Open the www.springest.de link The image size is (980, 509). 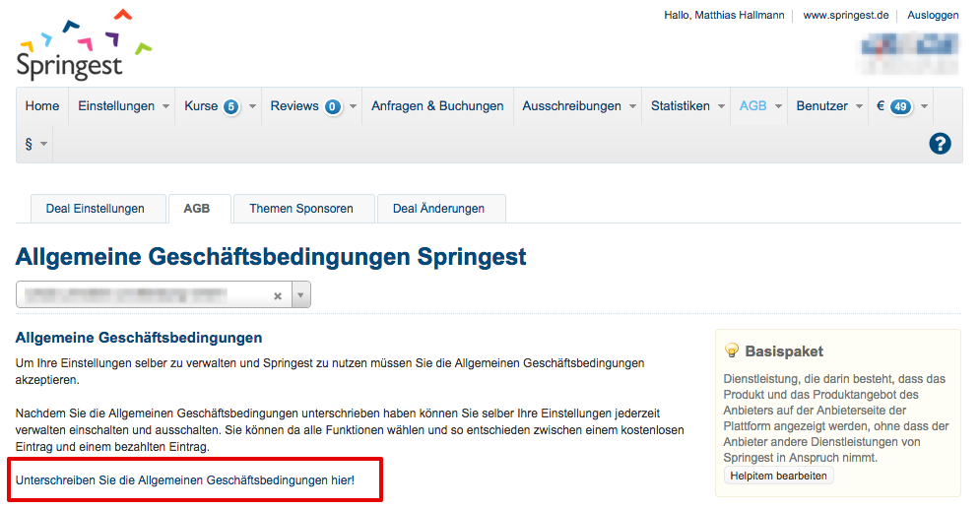(x=846, y=15)
